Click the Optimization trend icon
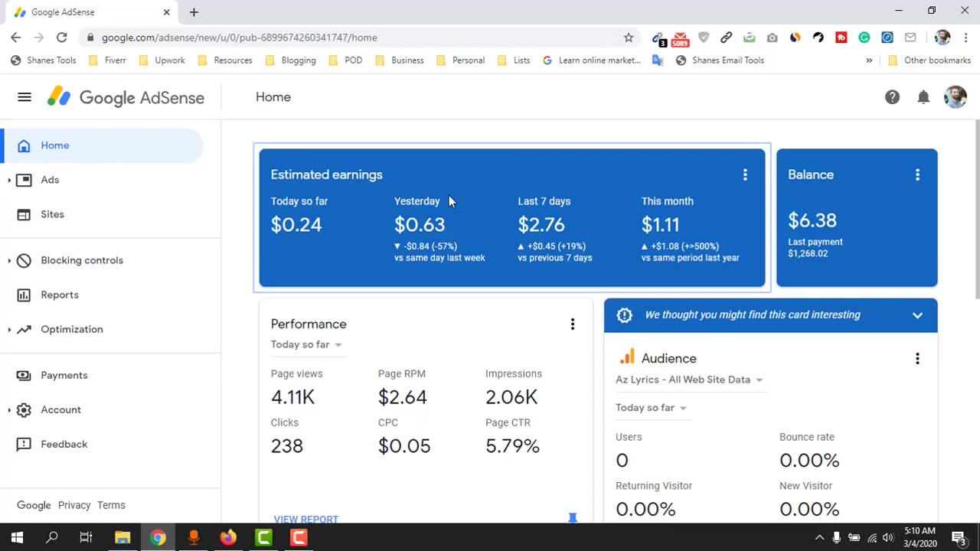 (24, 329)
